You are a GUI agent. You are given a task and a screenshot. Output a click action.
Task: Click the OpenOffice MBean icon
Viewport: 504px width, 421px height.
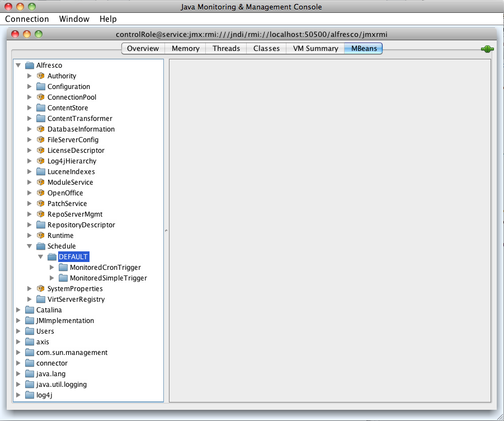pyautogui.click(x=40, y=193)
